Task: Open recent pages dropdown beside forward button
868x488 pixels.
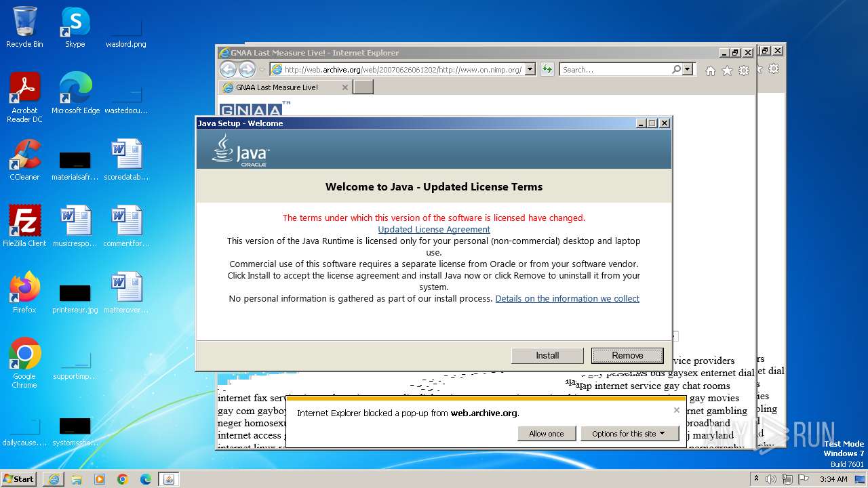Action: 262,70
